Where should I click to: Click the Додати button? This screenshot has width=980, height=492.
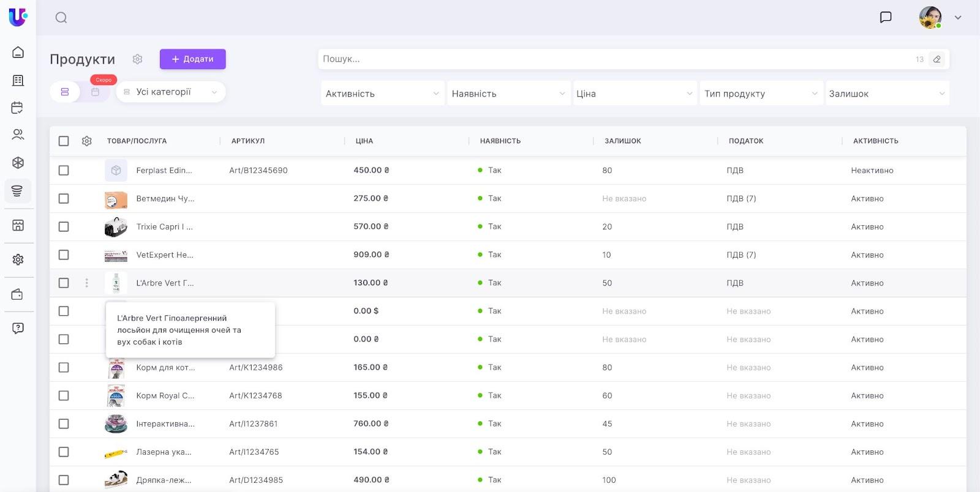(x=192, y=59)
